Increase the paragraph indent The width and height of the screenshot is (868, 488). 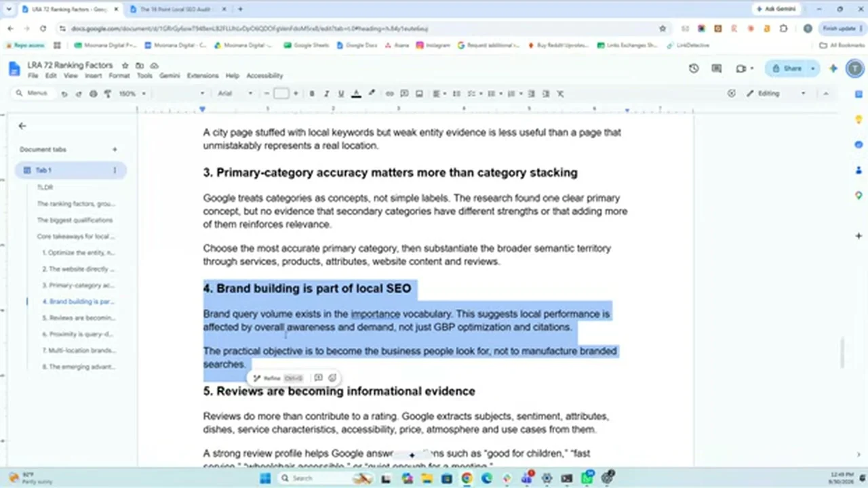click(545, 94)
